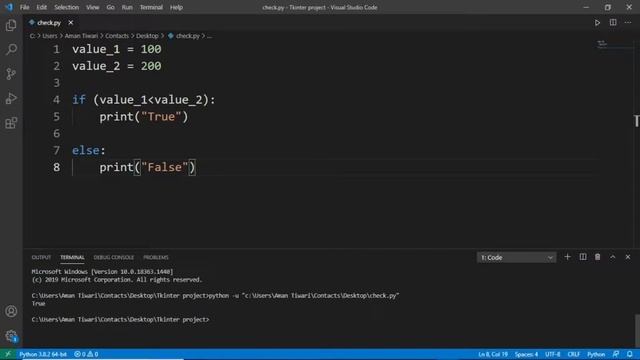Run the code with the play icon
640x360 pixels.
point(597,23)
